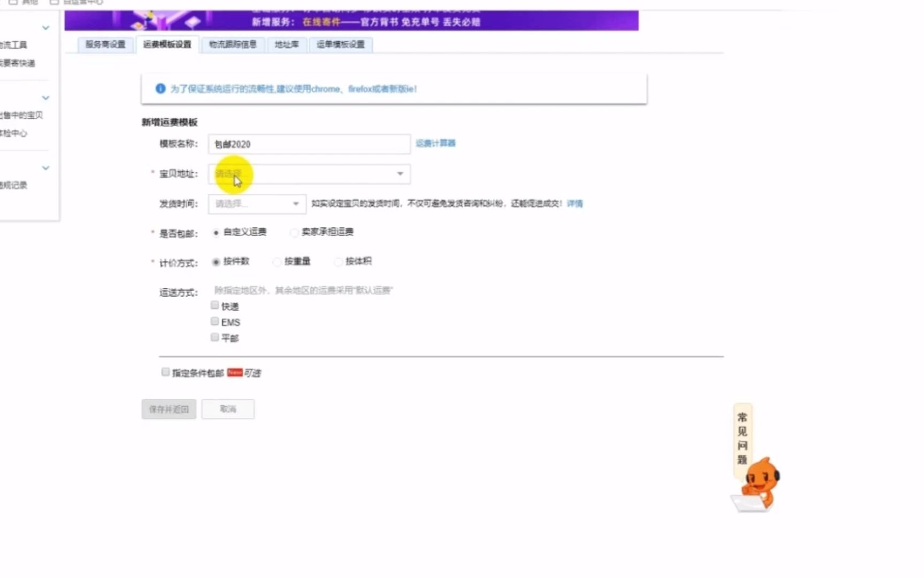Open 物流工具 in the sidebar
The image size is (924, 578).
click(x=13, y=45)
